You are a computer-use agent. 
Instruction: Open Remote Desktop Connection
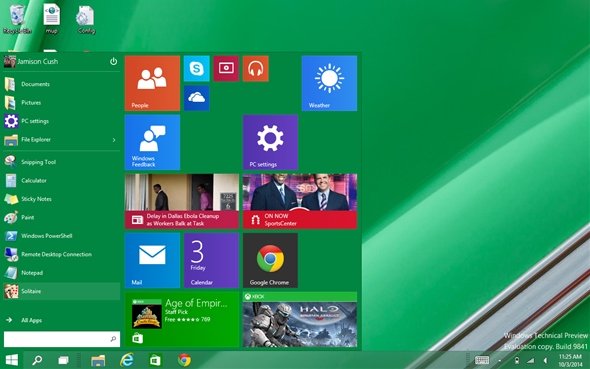[x=62, y=254]
